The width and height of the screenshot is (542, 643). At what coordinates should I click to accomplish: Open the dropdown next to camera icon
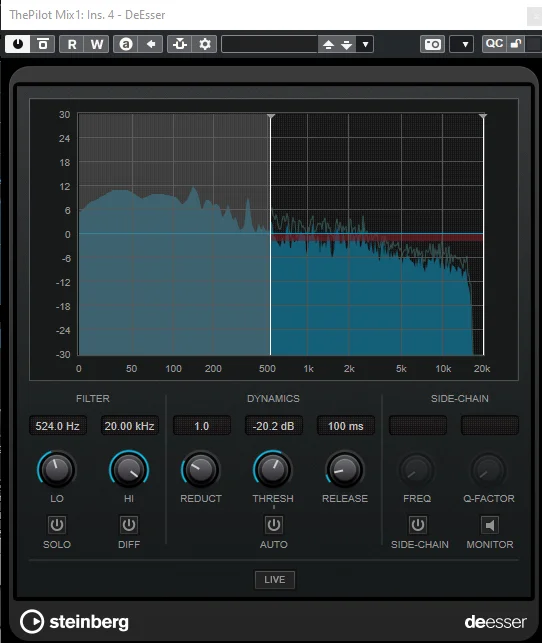point(462,44)
